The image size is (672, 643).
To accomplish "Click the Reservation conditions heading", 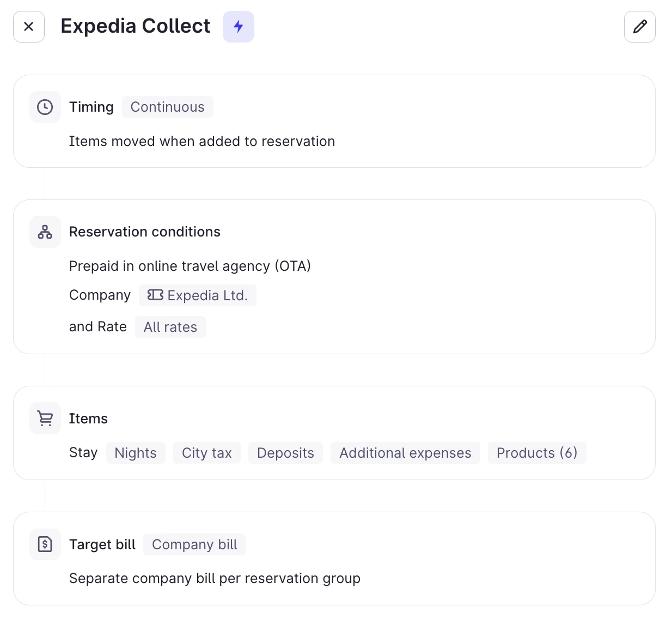I will 145,232.
